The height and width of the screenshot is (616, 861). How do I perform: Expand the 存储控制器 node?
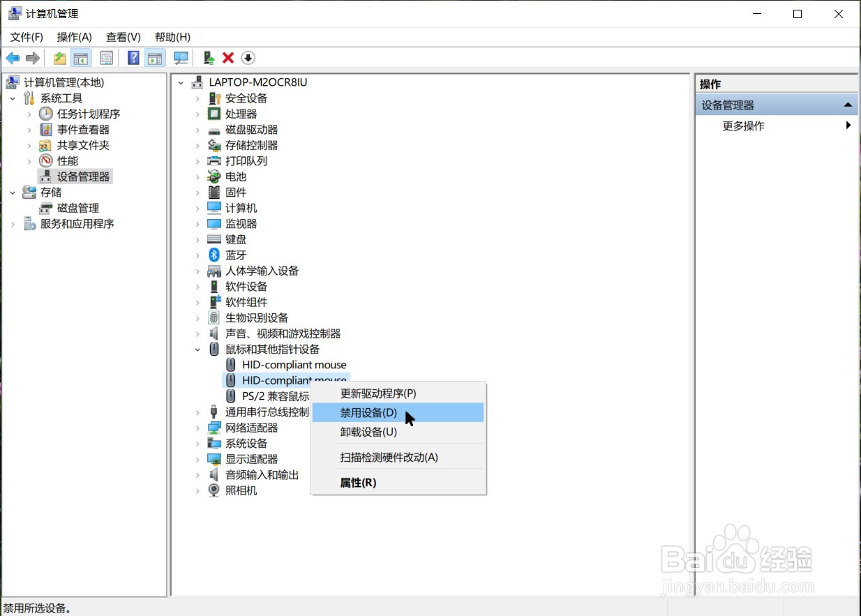[197, 145]
